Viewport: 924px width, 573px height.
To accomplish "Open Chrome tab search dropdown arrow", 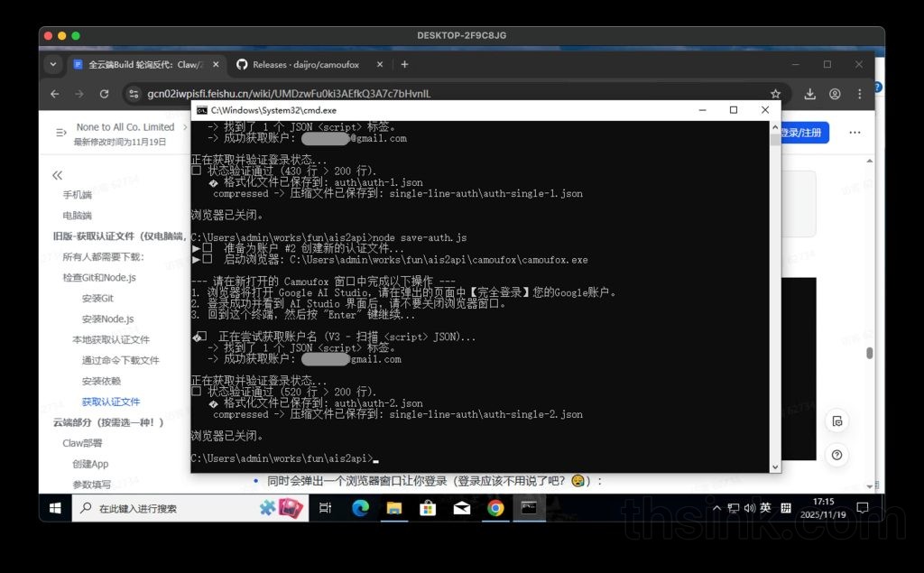I will tap(53, 65).
